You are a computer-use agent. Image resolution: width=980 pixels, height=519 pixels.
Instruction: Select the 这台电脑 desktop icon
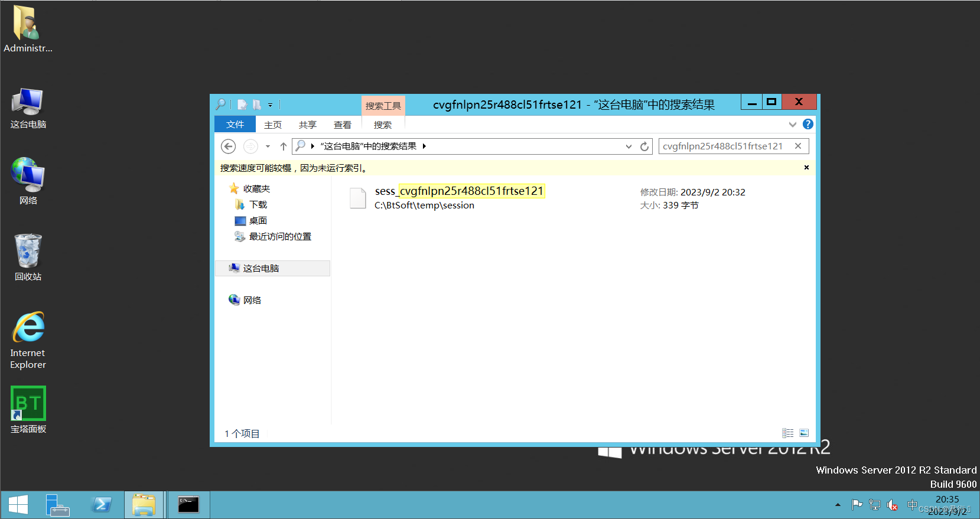coord(28,109)
